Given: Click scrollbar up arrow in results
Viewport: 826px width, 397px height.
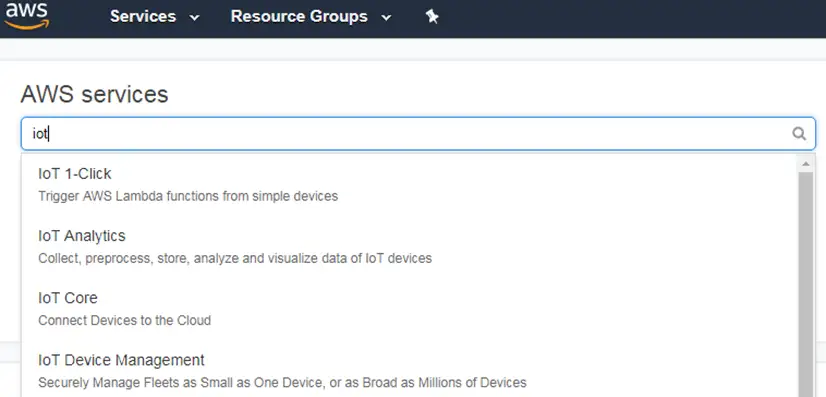Looking at the screenshot, I should (x=805, y=164).
